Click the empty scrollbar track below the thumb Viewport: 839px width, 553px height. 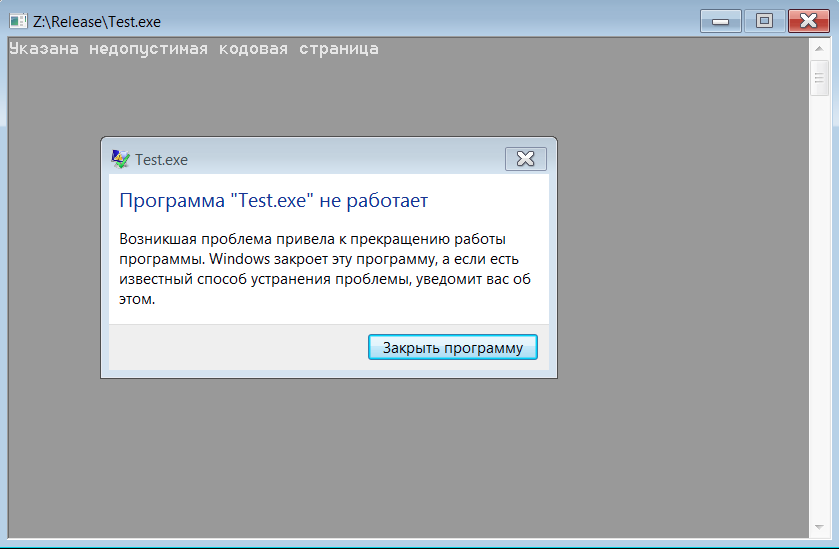pos(819,305)
